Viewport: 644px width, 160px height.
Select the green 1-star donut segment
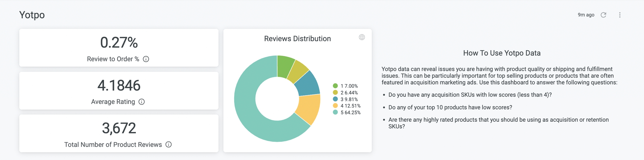tap(285, 66)
